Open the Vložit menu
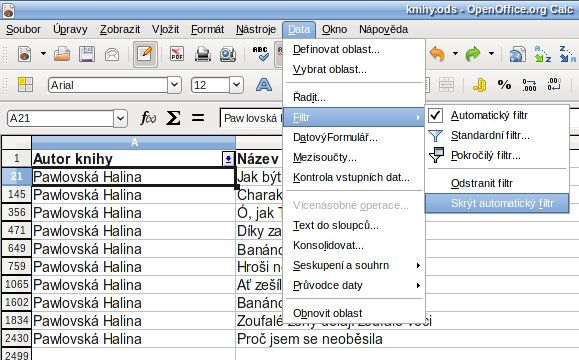579x360 pixels. [165, 30]
